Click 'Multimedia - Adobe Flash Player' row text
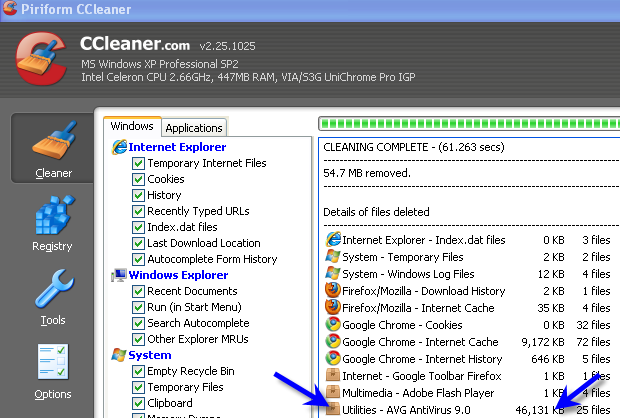 418,393
